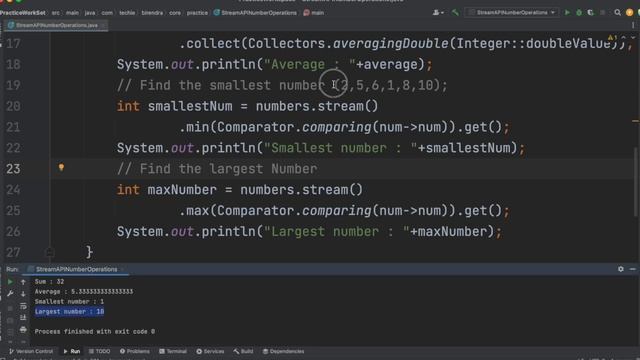Open the run configuration dropdown
This screenshot has height=360, width=640.
[x=513, y=13]
